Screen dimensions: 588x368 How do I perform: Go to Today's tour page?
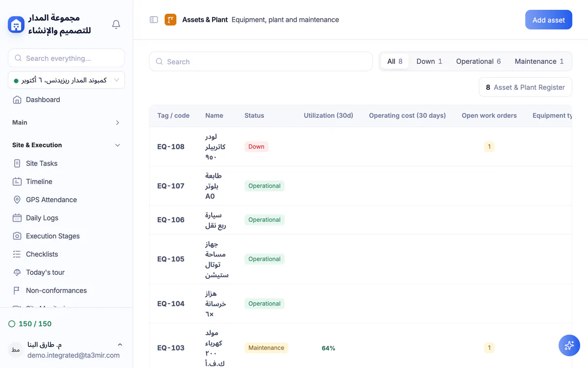45,272
